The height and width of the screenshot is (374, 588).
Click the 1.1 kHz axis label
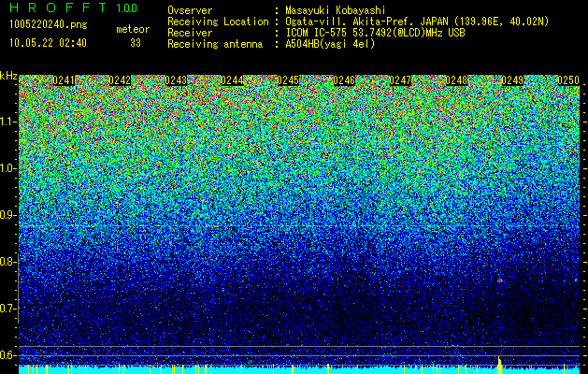click(7, 122)
